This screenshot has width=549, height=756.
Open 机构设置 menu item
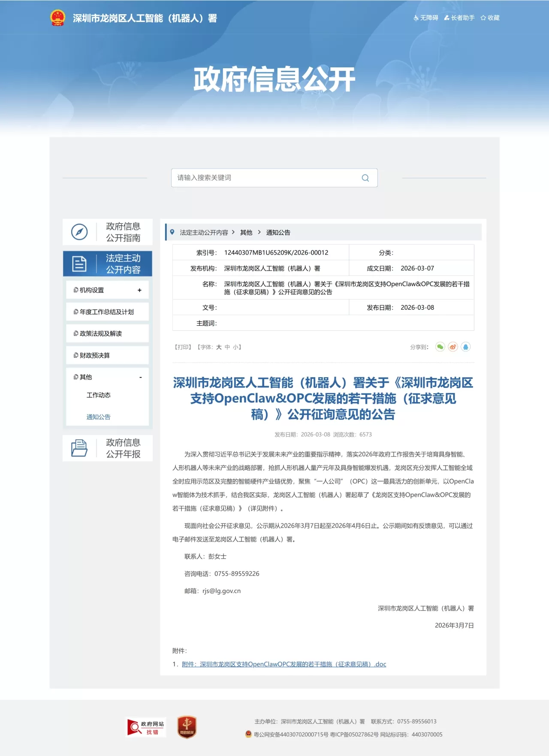coord(92,290)
